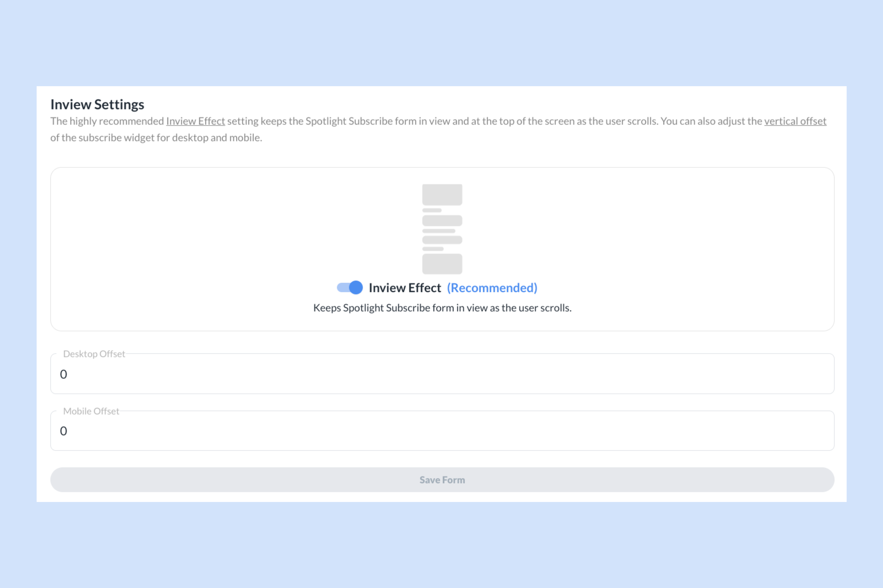The image size is (883, 588).
Task: Focus the Desktop Offset input field
Action: pyautogui.click(x=442, y=373)
